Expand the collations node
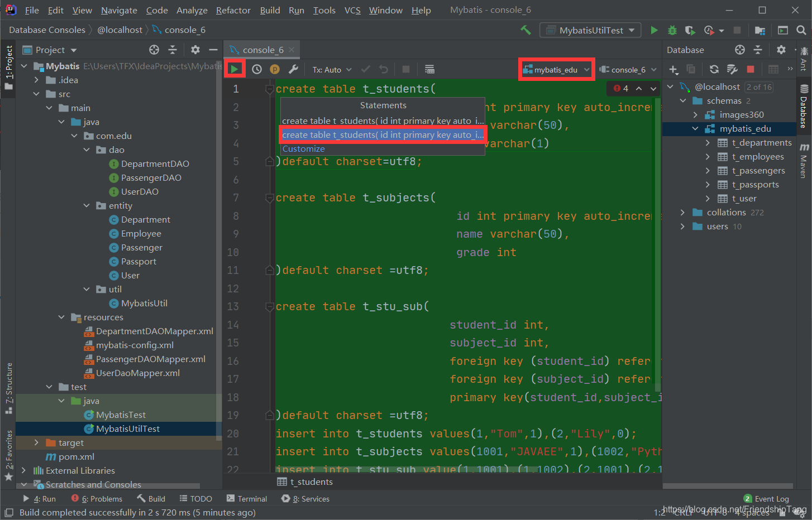Screen dimensions: 812x520 point(682,213)
